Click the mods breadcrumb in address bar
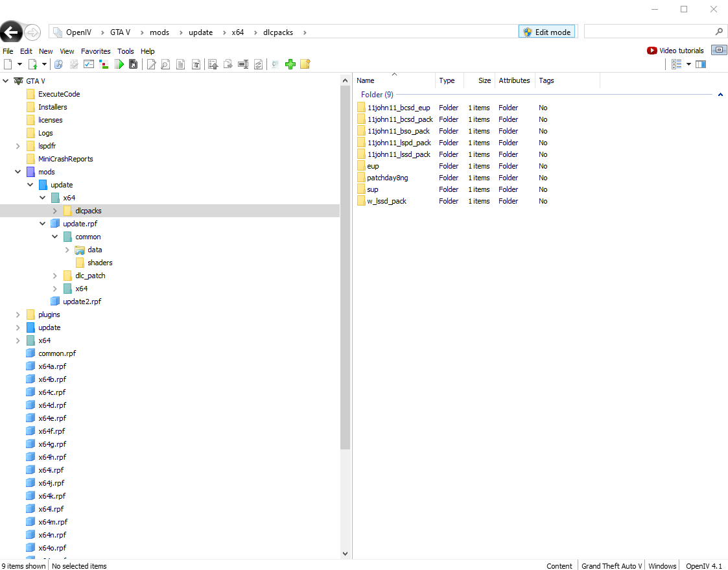The image size is (728, 570). 159,32
